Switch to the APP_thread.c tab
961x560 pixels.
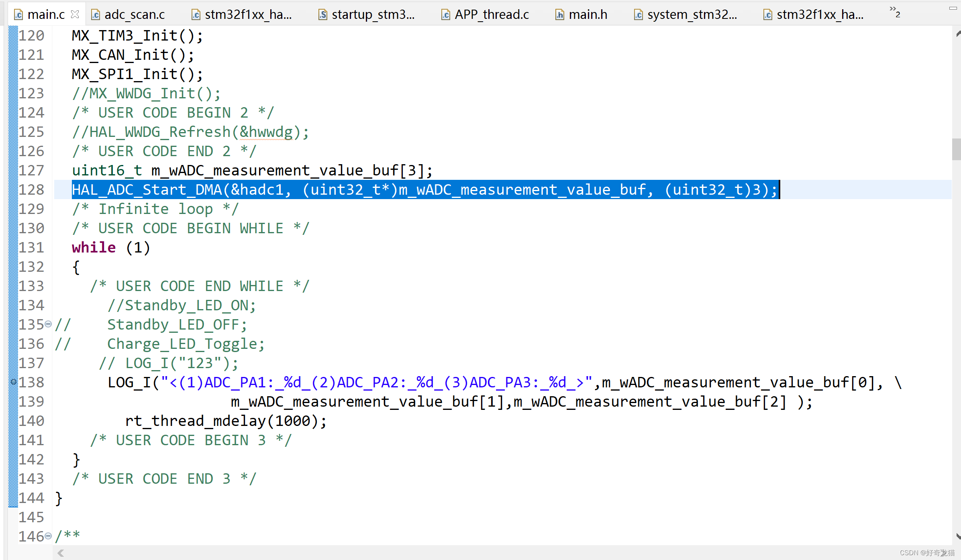491,14
